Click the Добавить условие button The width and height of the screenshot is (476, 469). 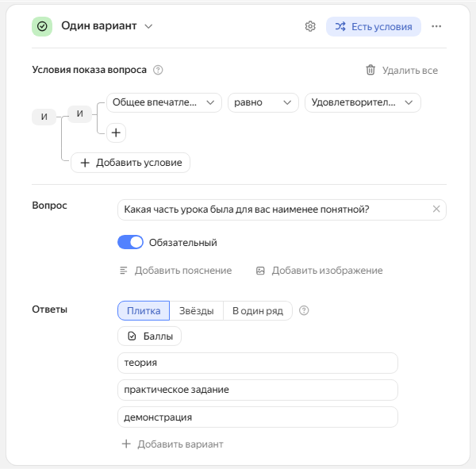point(131,163)
